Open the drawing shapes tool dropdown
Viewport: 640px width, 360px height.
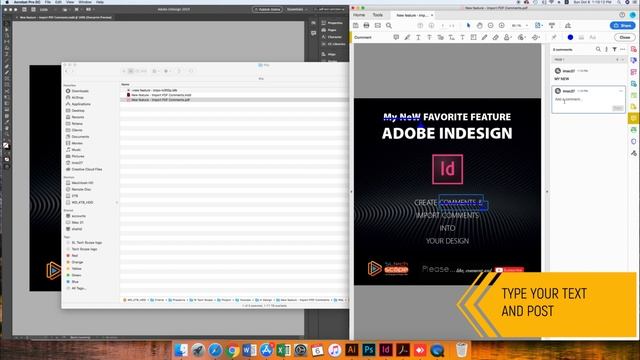pos(536,37)
